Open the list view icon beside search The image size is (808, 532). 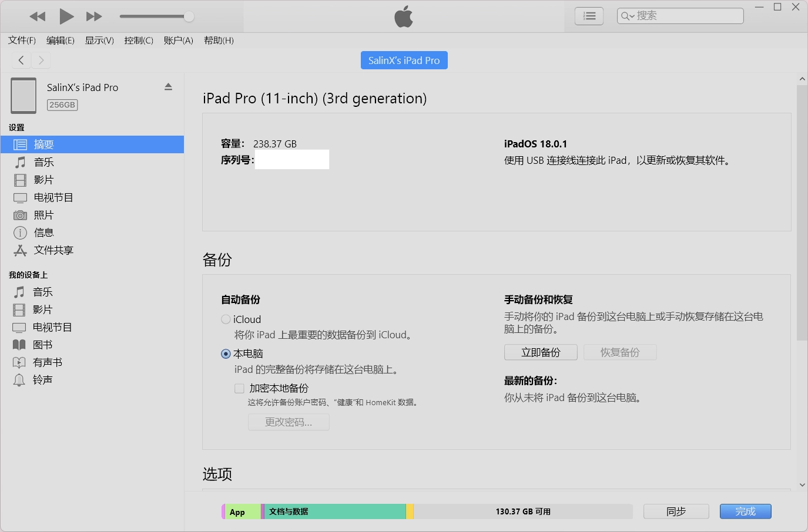[589, 16]
